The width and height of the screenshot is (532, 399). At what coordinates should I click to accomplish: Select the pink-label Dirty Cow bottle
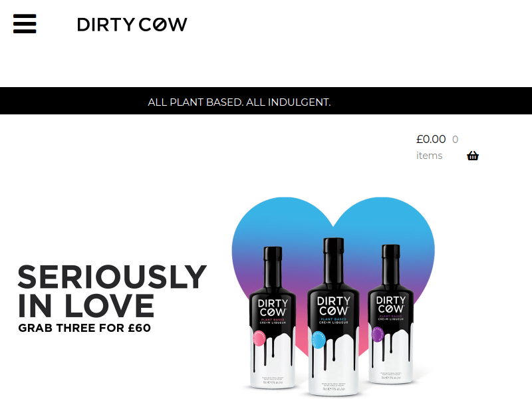273,317
